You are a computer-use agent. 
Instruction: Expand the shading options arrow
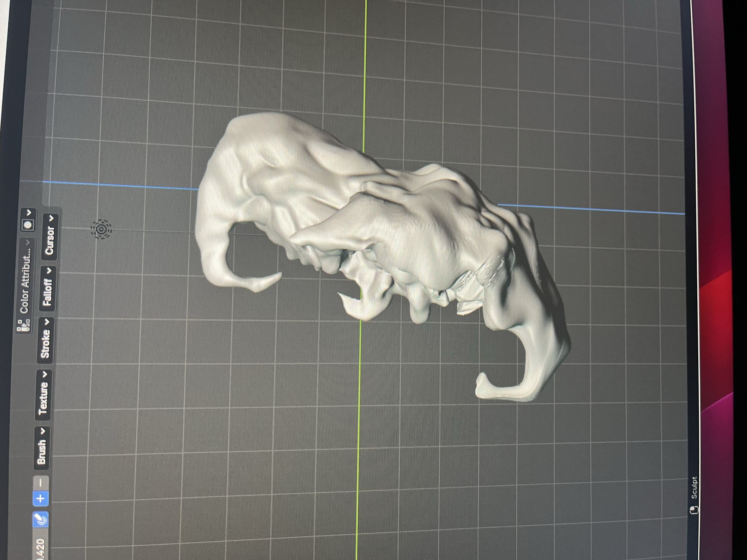[29, 213]
